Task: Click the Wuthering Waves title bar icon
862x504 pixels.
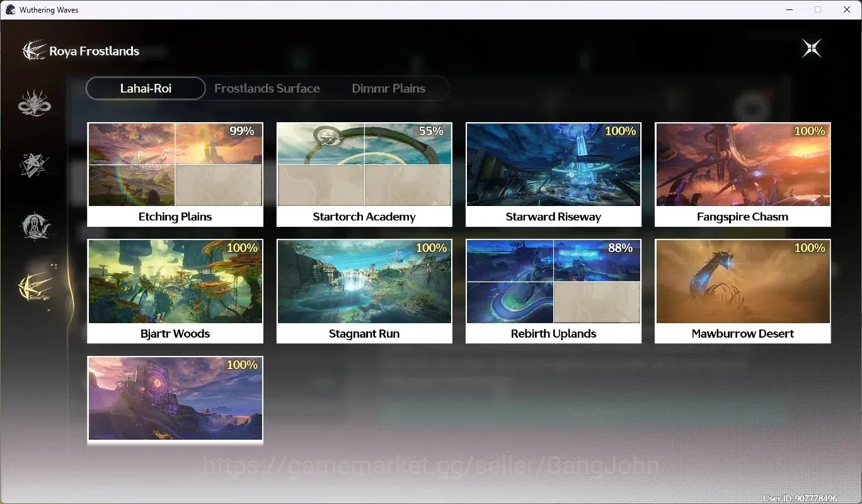Action: 10,9
